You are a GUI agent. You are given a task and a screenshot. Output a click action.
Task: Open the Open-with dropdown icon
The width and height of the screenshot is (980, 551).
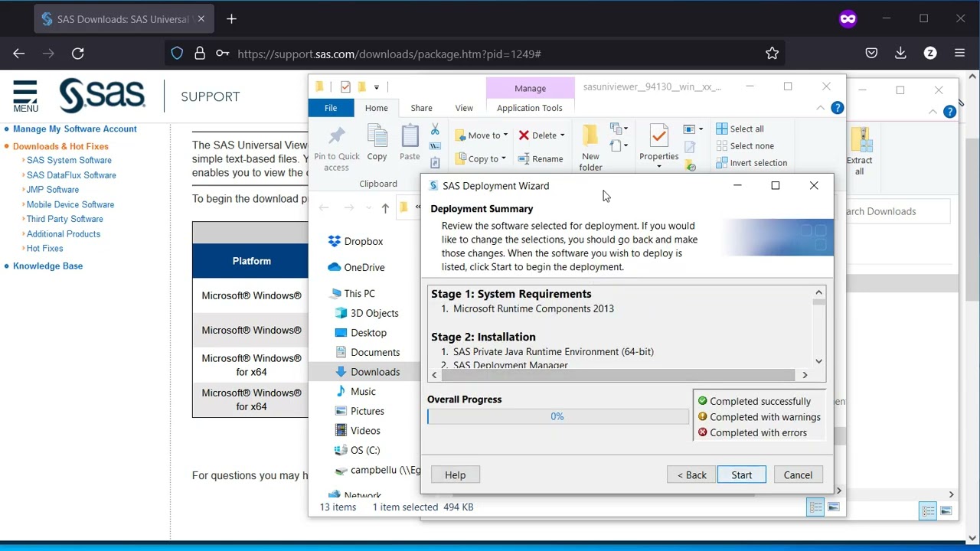pos(692,129)
